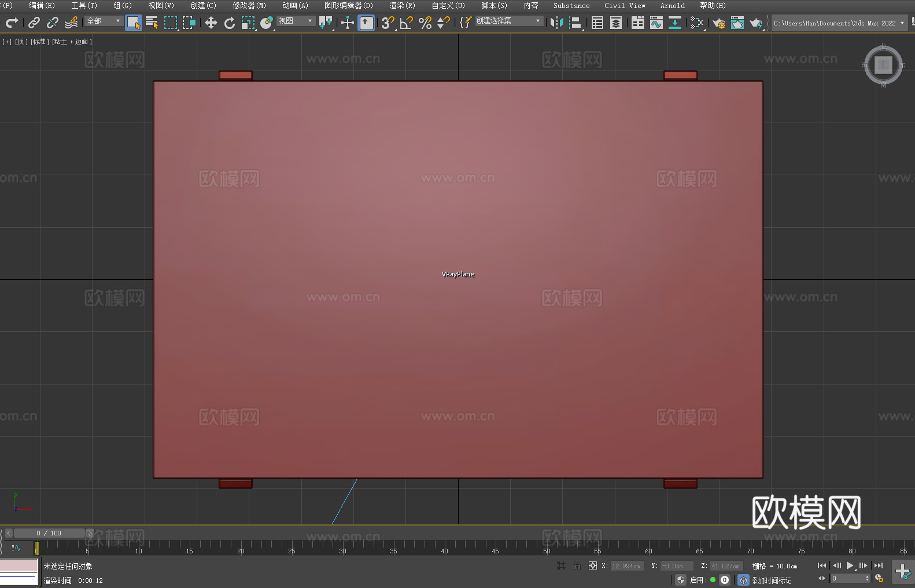Viewport: 915px width, 588px height.
Task: Click the [粘土 + 边面] viewport style label
Action: (x=72, y=42)
